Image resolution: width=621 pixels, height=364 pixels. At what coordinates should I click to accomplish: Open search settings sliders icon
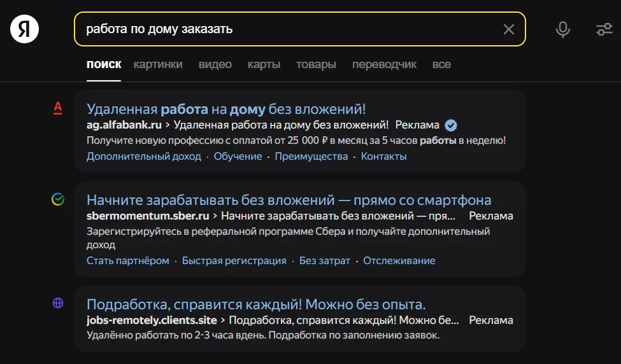[604, 29]
